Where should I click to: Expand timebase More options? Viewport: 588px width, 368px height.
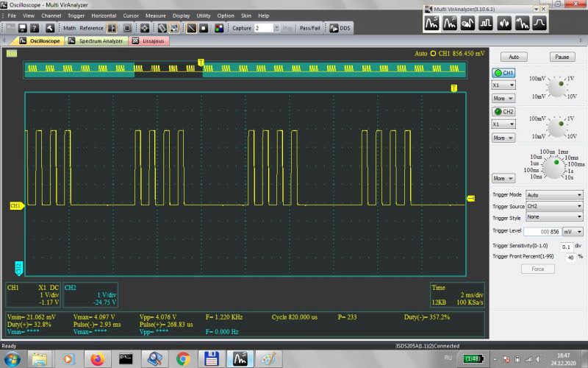coord(503,178)
